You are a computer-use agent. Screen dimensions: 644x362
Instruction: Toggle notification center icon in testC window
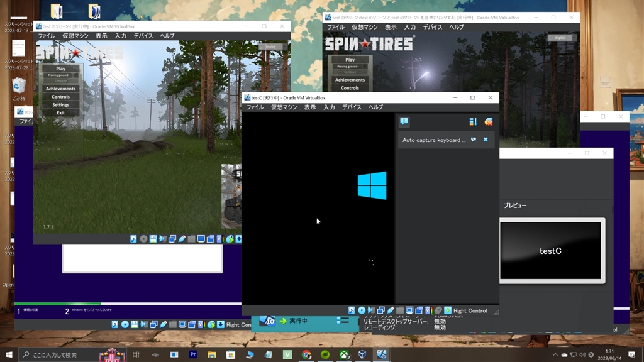tap(404, 121)
